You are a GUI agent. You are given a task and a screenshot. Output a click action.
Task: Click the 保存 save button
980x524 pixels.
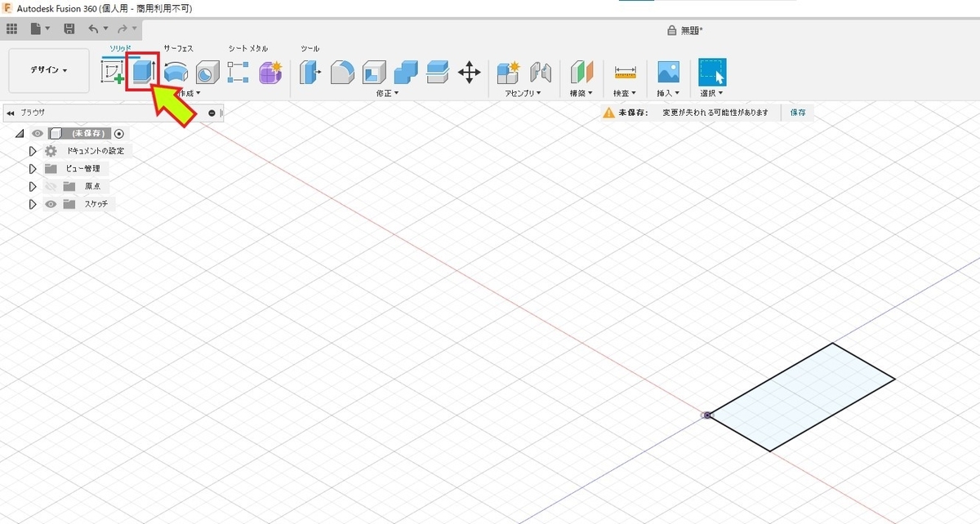797,113
